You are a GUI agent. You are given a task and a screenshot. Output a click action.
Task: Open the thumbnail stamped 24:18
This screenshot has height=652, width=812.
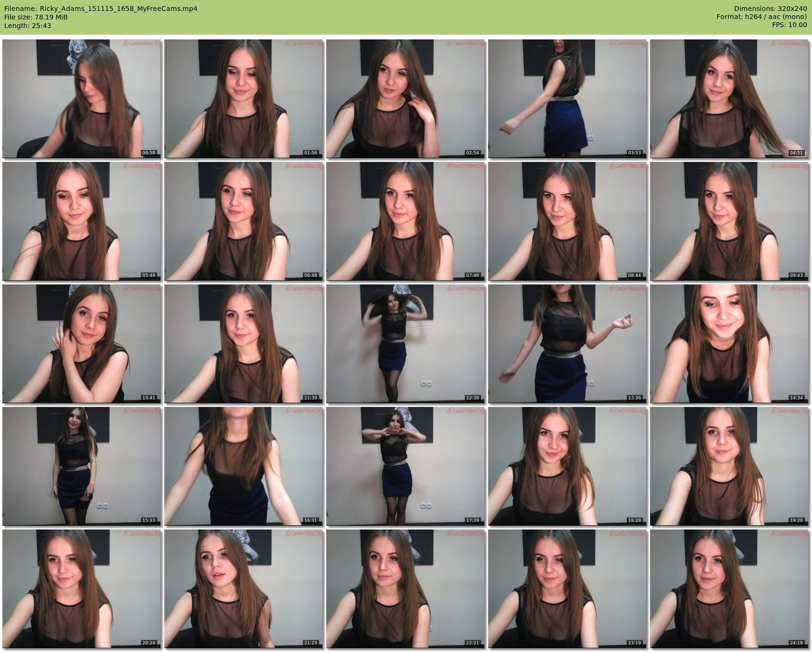click(729, 588)
